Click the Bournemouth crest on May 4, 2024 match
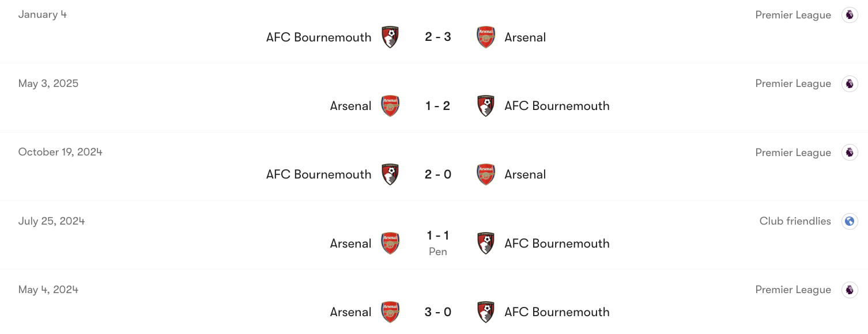 pos(486,312)
